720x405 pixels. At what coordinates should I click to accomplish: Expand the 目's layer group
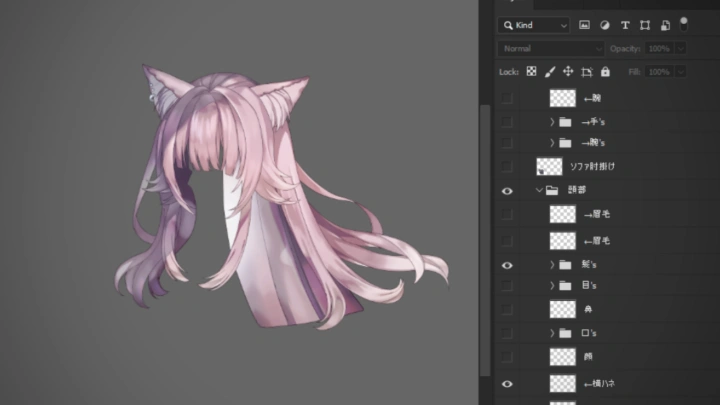point(552,286)
